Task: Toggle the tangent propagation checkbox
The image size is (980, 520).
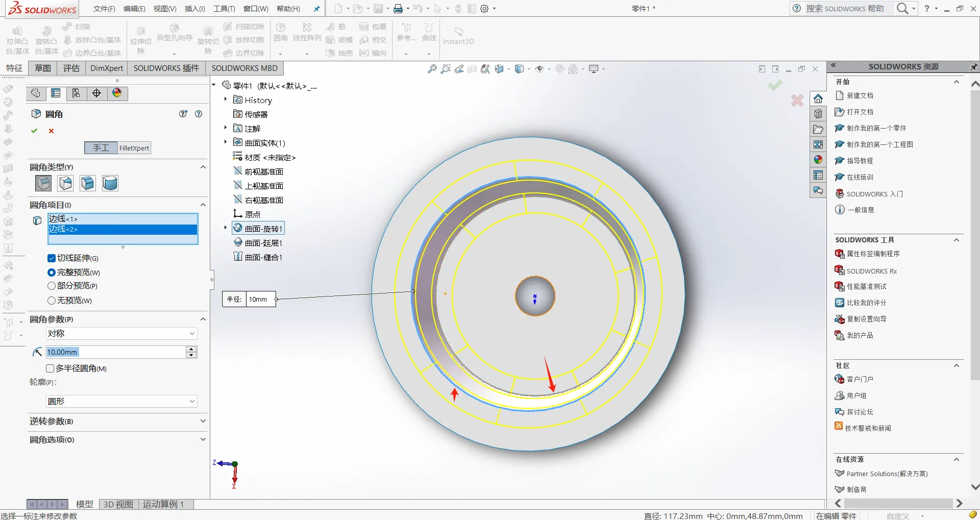Action: 52,258
